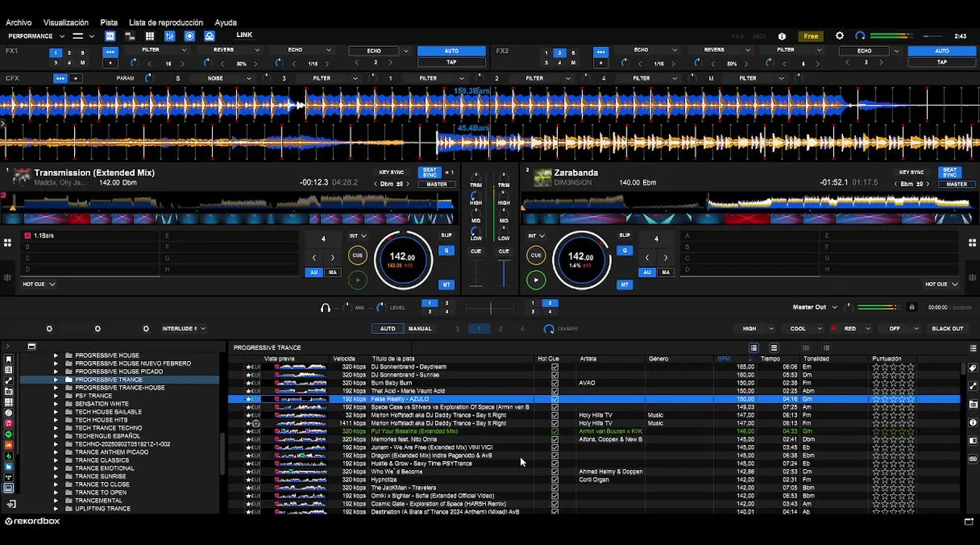Open the deck 1 HOT CUE mode dropdown
This screenshot has height=545, width=980.
click(39, 284)
